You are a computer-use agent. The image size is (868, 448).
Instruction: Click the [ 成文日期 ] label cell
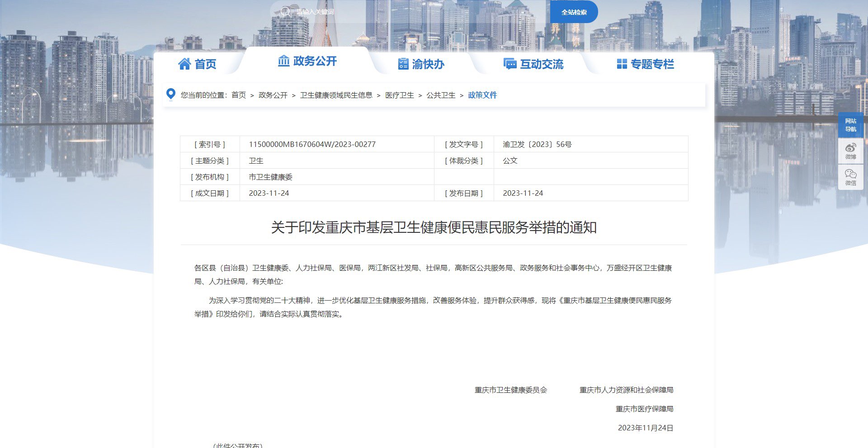(210, 193)
